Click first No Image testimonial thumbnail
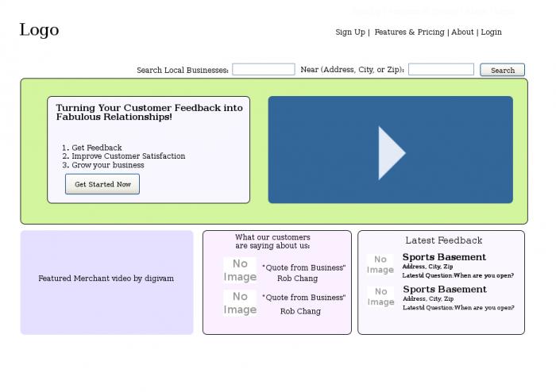The image size is (556, 392). 240,270
